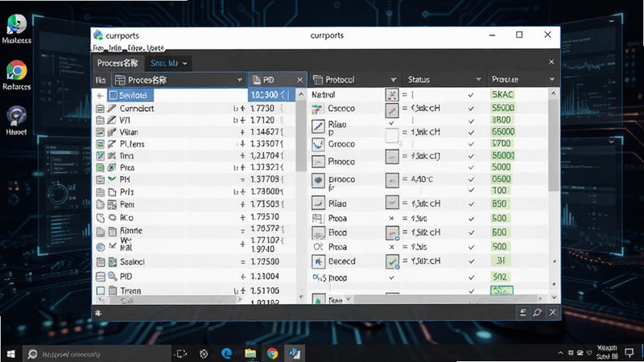
Task: Click the line-chart icon beside Riiao
Action: (x=318, y=126)
